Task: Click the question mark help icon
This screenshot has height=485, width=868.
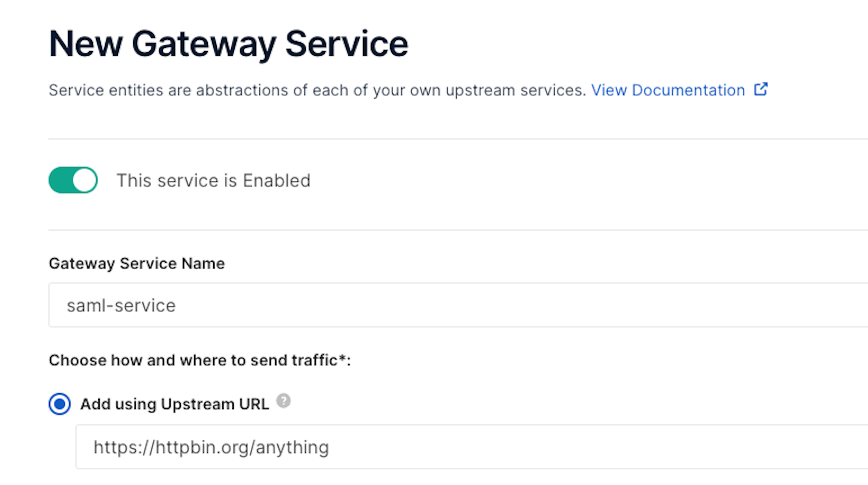Action: pyautogui.click(x=283, y=401)
